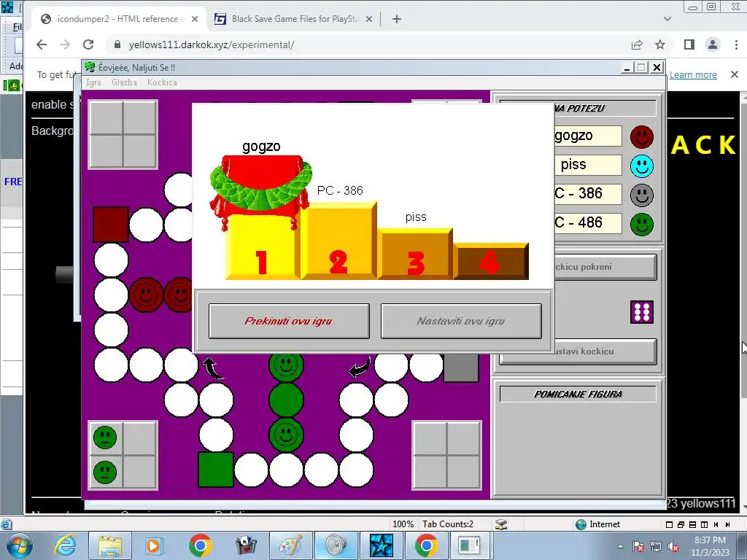Click the Tab Counts:2 status text

point(448,524)
